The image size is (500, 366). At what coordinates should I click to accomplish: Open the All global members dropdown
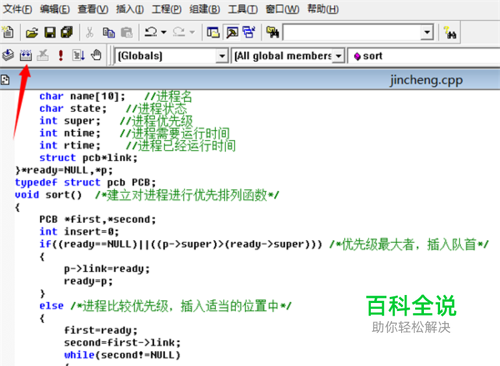339,56
